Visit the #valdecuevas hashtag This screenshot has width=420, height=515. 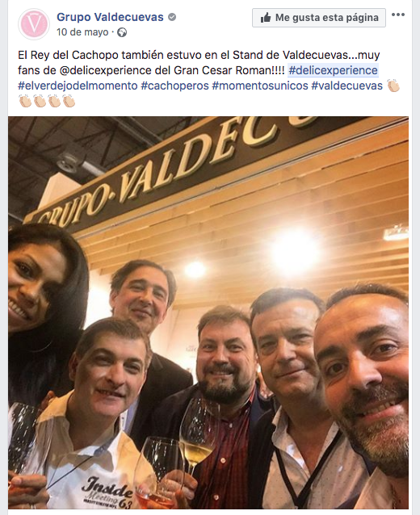click(347, 86)
